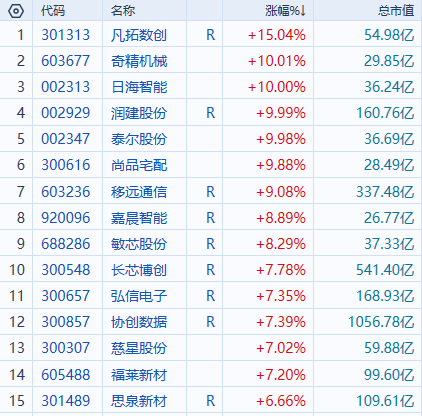Click the R marker for 思泉新材

click(211, 401)
